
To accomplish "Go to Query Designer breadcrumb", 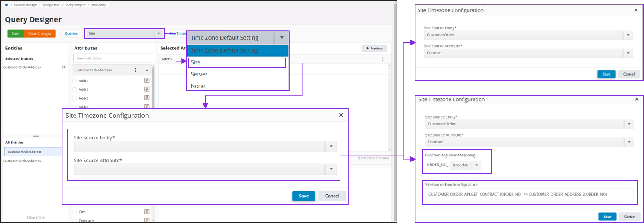I will (75, 4).
